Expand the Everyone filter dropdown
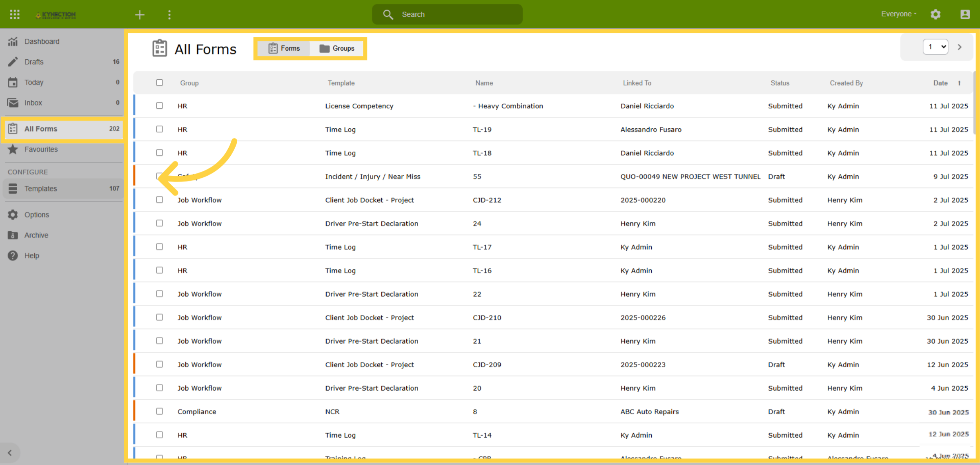 coord(899,14)
